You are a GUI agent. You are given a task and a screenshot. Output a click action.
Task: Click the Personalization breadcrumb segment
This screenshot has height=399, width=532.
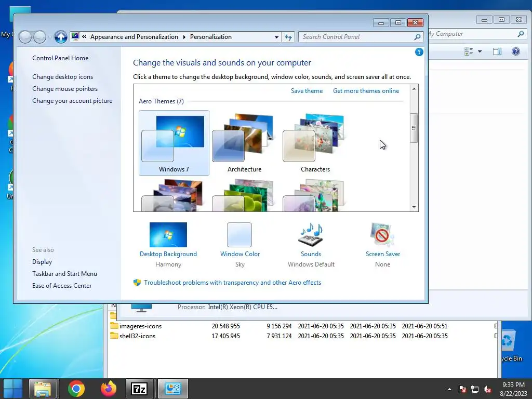[211, 37]
